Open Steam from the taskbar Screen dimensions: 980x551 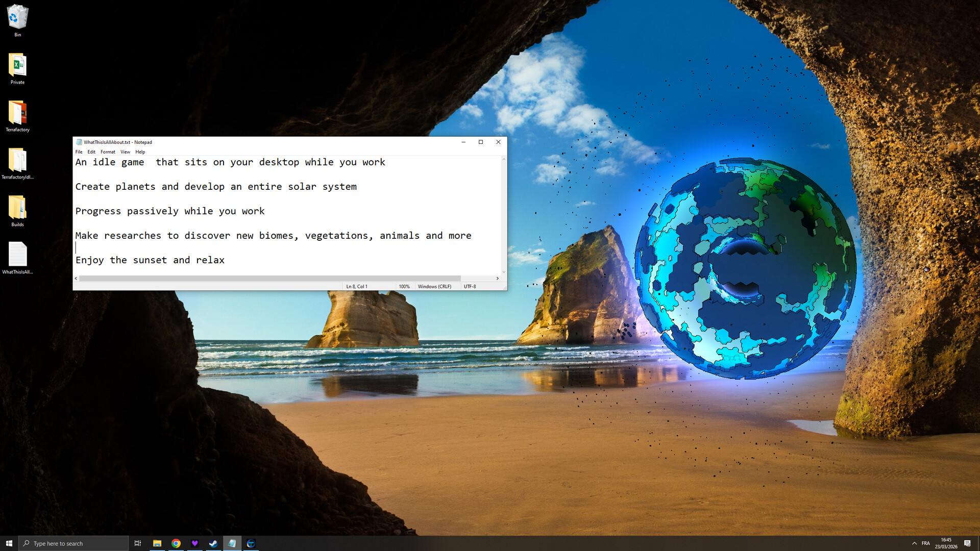tap(213, 543)
